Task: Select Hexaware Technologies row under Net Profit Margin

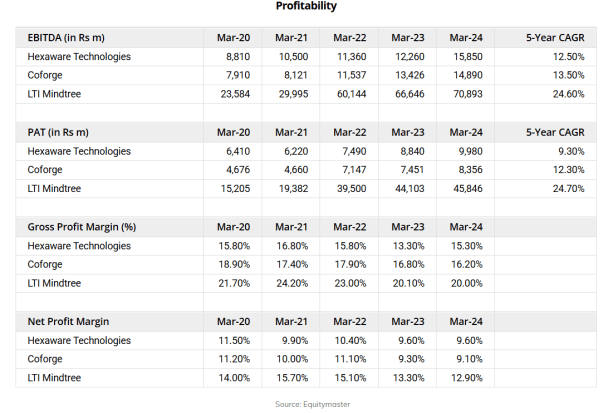Action: coord(79,340)
